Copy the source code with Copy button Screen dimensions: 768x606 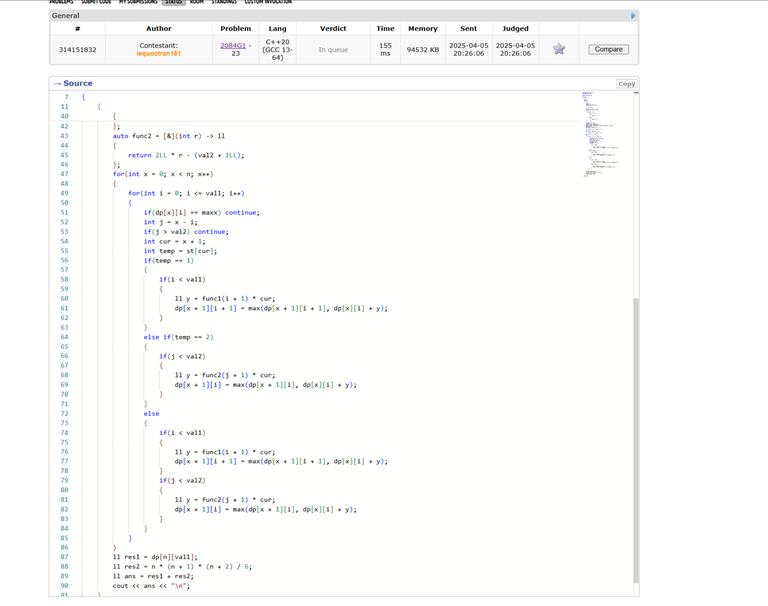coord(626,84)
